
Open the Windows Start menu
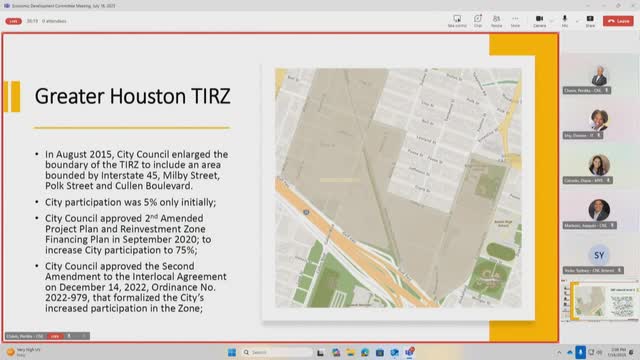232,352
